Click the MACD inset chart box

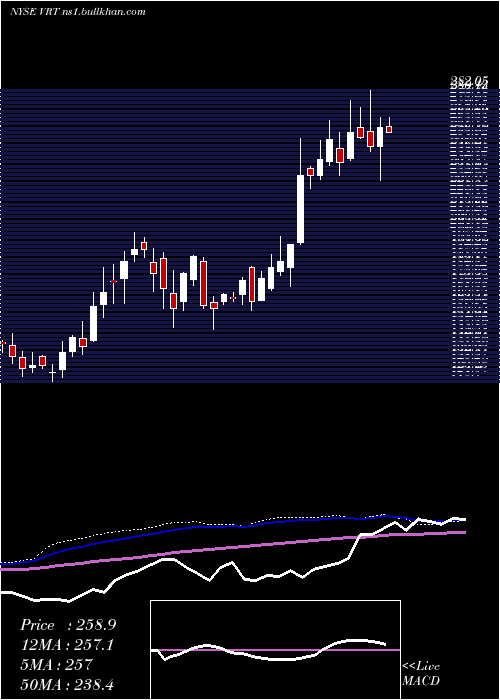click(275, 650)
